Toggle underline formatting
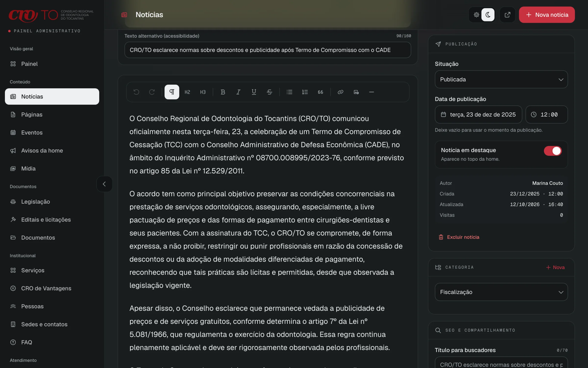Screen dimensions: 588x368 pyautogui.click(x=254, y=92)
